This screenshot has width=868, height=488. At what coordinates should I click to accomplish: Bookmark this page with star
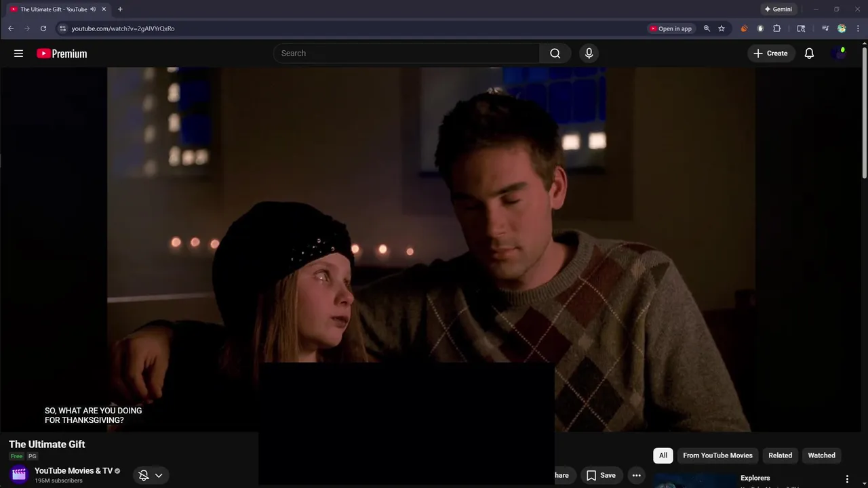click(722, 28)
